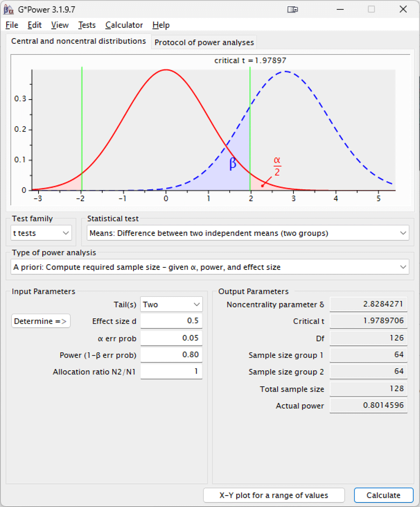420x507 pixels.
Task: Expand Type of power analysis dropdown
Action: click(210, 267)
